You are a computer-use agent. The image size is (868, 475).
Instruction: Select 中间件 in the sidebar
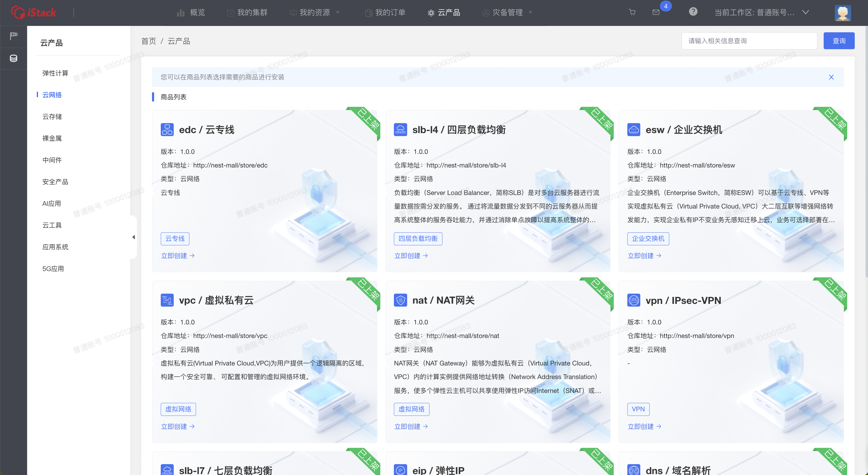(x=52, y=160)
